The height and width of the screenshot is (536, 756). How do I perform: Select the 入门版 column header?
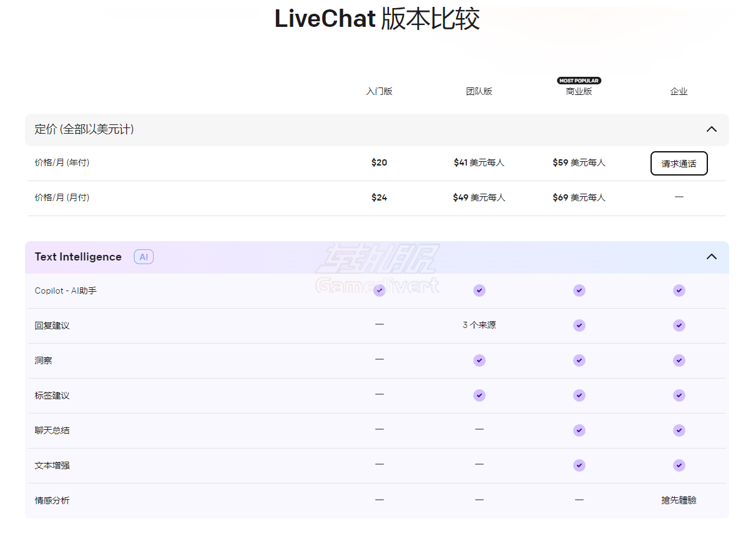pyautogui.click(x=379, y=91)
